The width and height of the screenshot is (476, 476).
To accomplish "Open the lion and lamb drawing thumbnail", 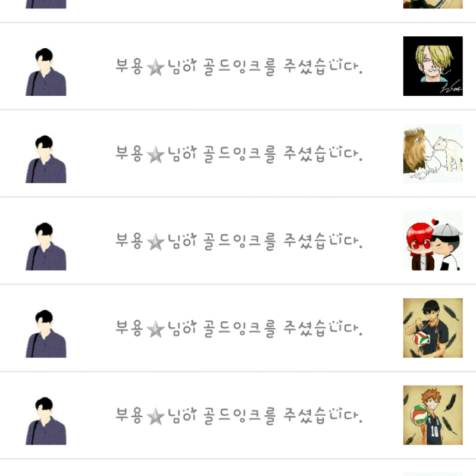I will click(x=433, y=154).
